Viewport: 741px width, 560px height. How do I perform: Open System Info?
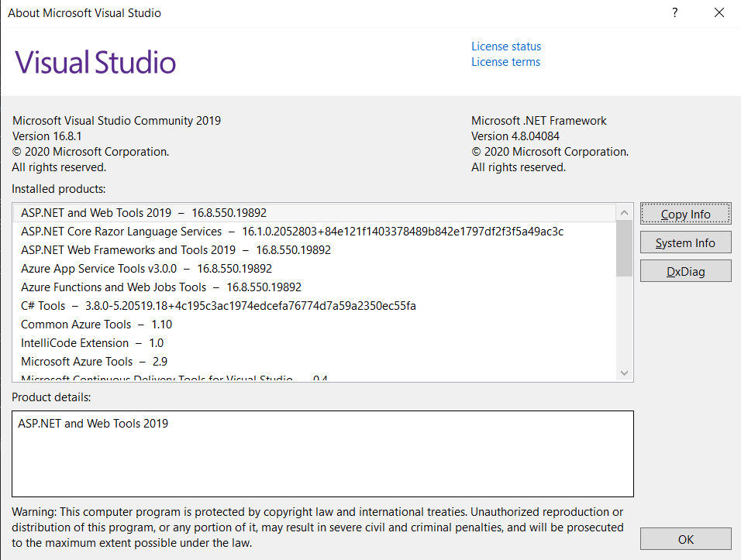click(685, 242)
